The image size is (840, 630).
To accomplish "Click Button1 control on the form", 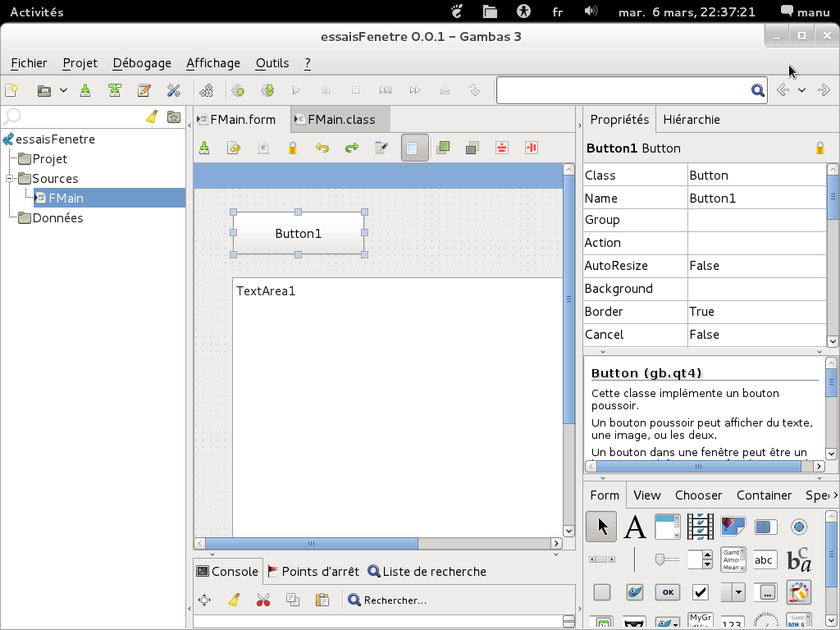I will (299, 233).
